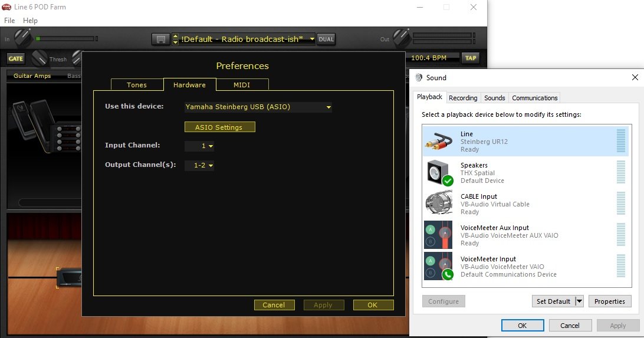Click OK in the Preferences dialog
The height and width of the screenshot is (338, 644).
373,305
